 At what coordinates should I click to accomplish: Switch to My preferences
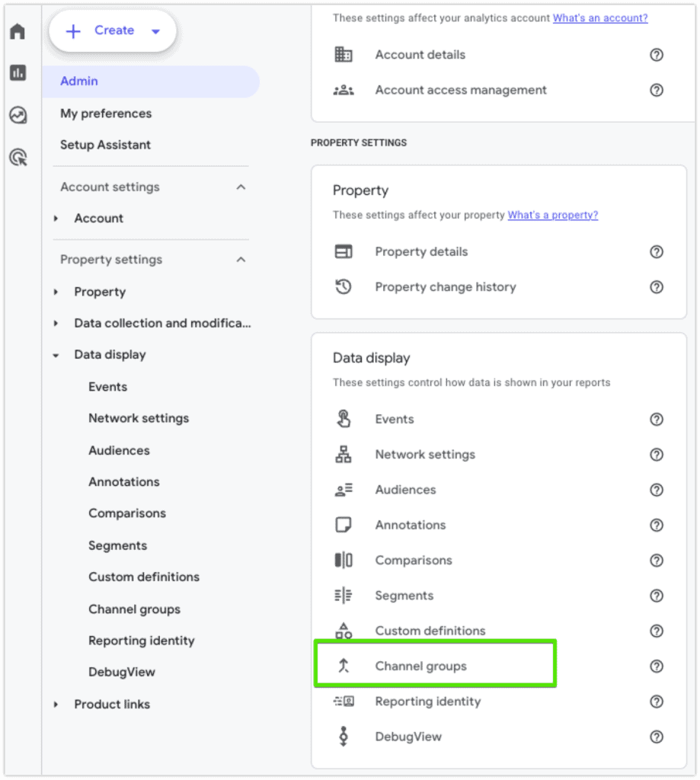[106, 113]
